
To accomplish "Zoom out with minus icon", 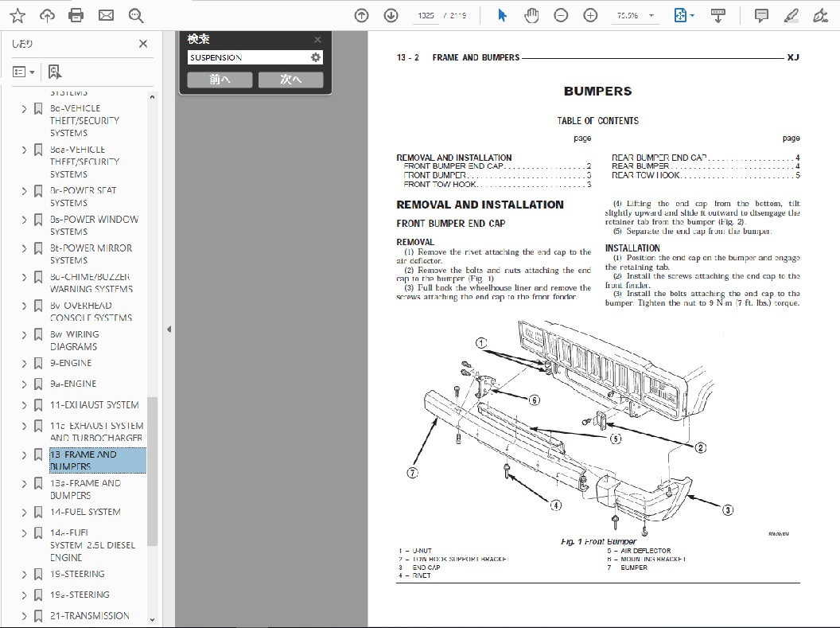I will click(x=561, y=16).
